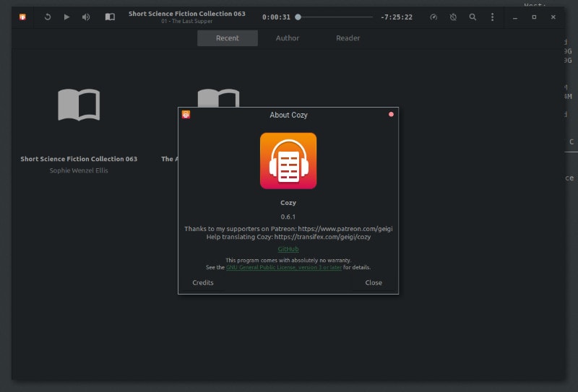Screen dimensions: 578x392
Task: Open search with the magnifier icon
Action: (x=473, y=17)
